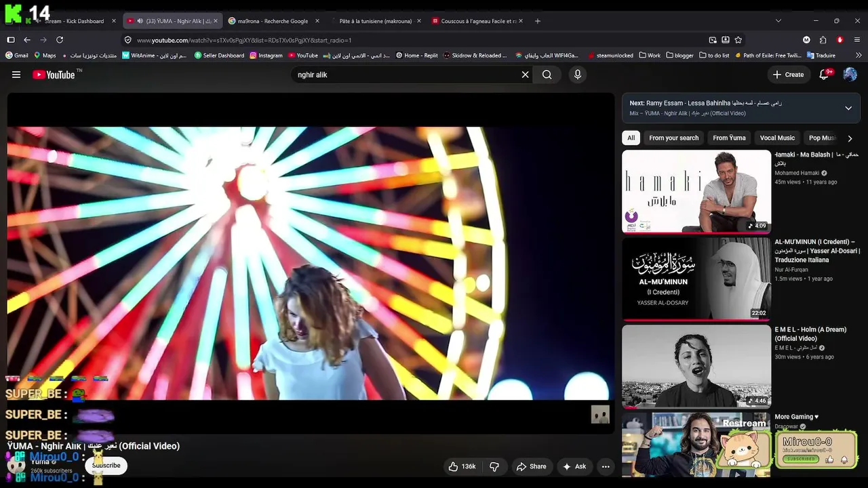Image resolution: width=868 pixels, height=488 pixels.
Task: Show hidden bookmarks overflow chevron
Action: [859, 56]
